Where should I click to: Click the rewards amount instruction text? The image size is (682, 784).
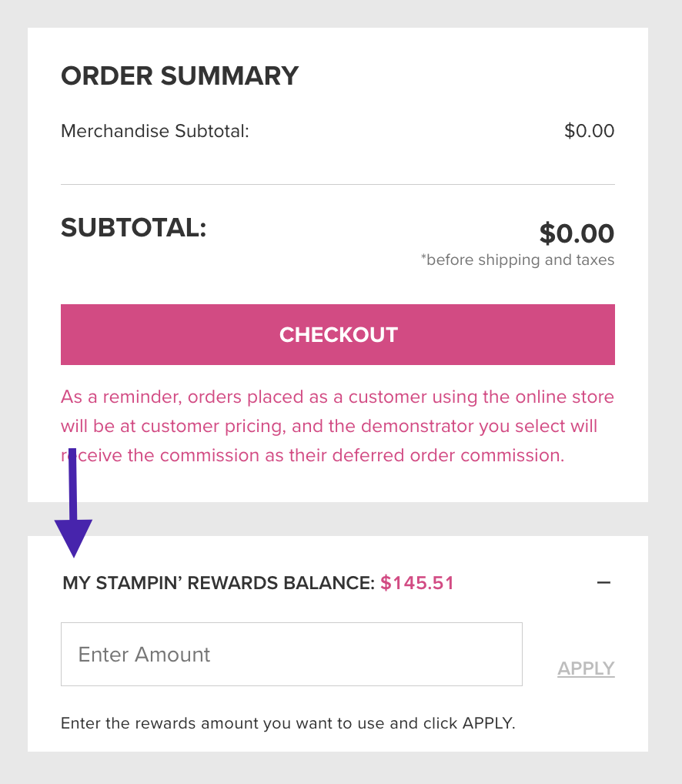[x=287, y=723]
